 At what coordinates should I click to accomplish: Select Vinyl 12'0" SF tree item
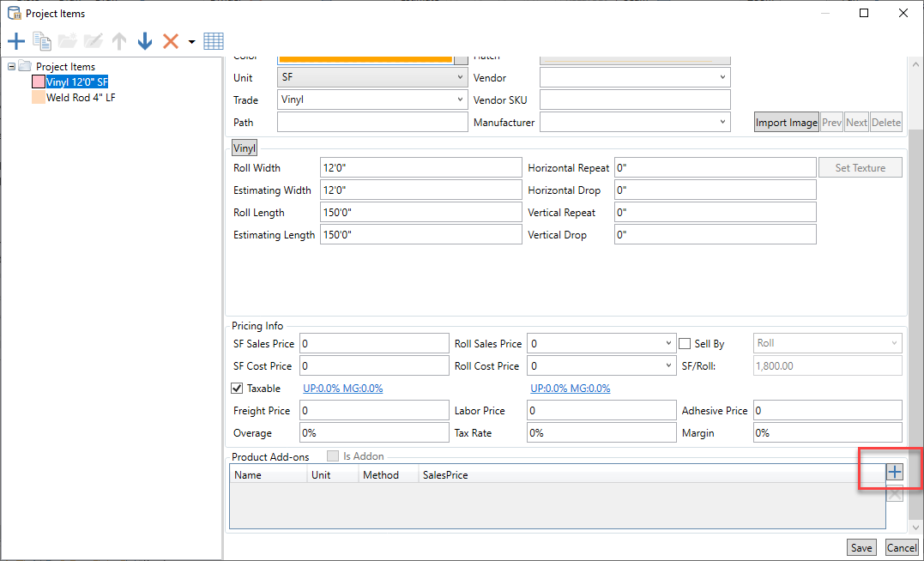(77, 81)
